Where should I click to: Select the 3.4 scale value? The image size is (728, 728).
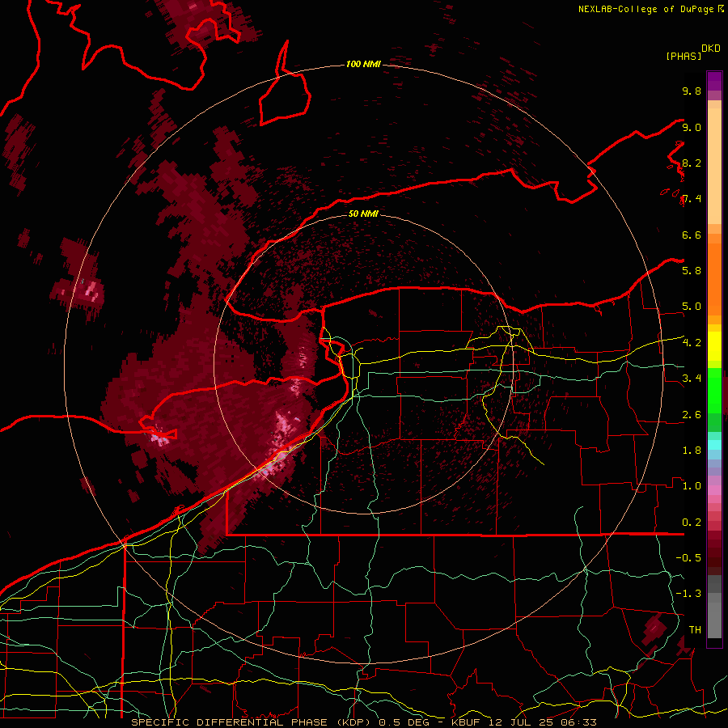692,378
